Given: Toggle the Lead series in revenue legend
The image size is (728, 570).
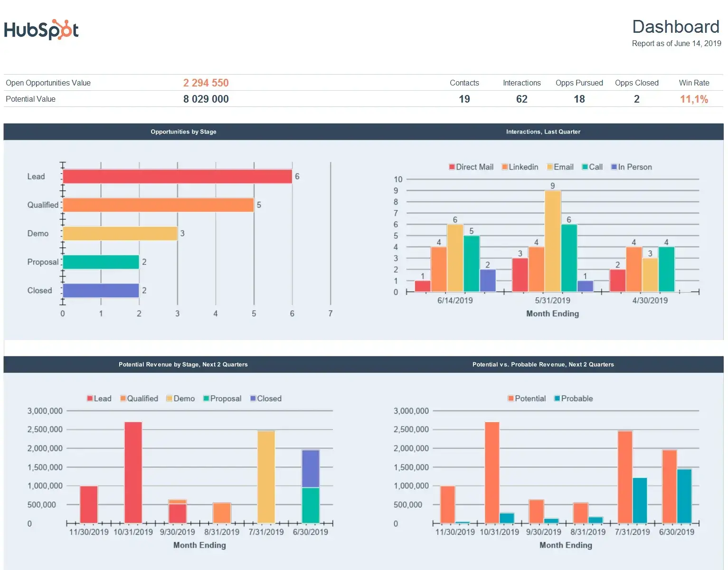Looking at the screenshot, I should point(89,398).
